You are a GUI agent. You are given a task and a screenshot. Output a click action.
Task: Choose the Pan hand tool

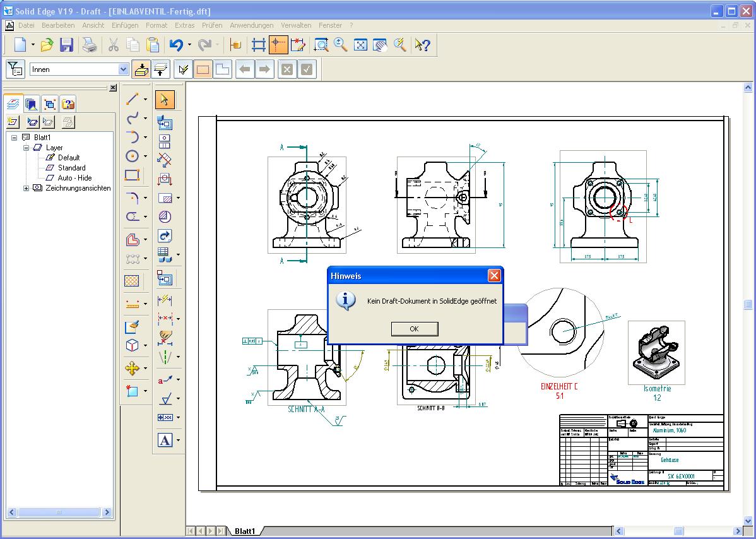380,45
